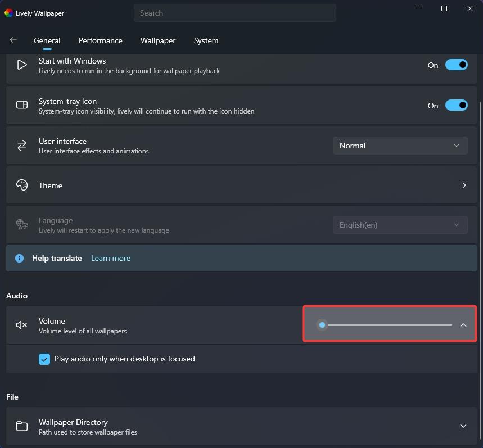Switch to the Performance tab

point(101,40)
